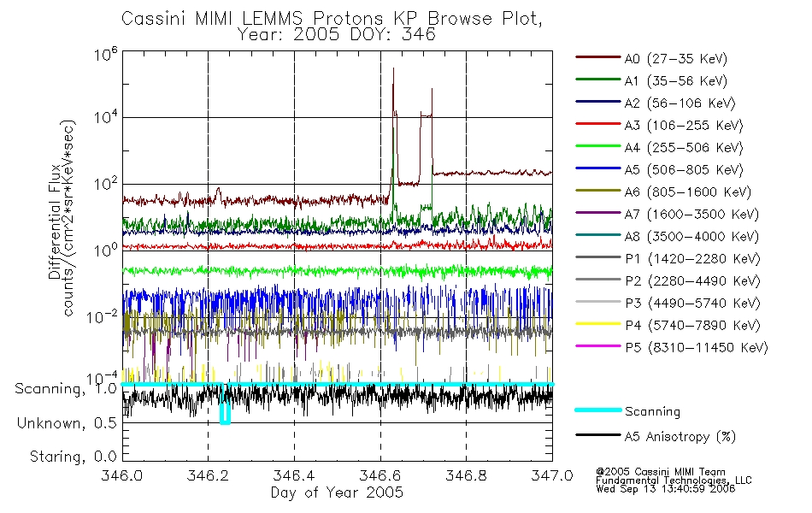Click the P3 (4490-5740 KeV) legend label
812x513 pixels.
(692, 304)
